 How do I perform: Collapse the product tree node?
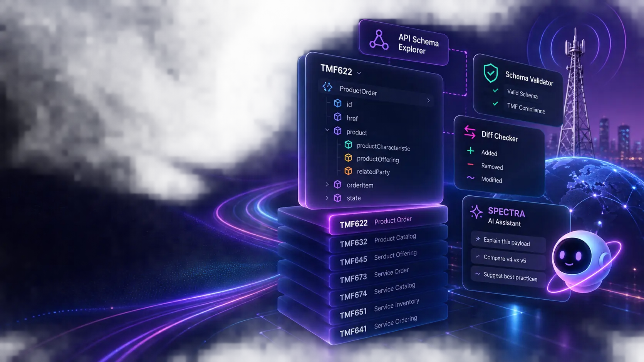[327, 130]
